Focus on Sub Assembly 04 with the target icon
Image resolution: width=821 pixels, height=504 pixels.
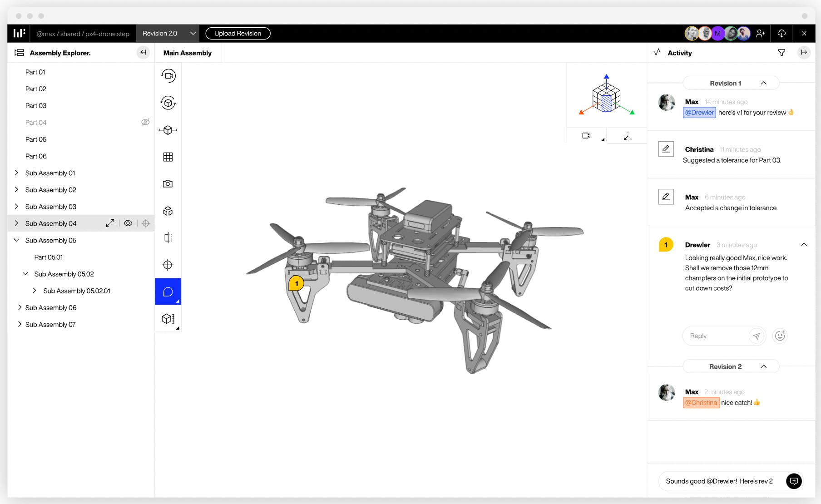pos(146,223)
